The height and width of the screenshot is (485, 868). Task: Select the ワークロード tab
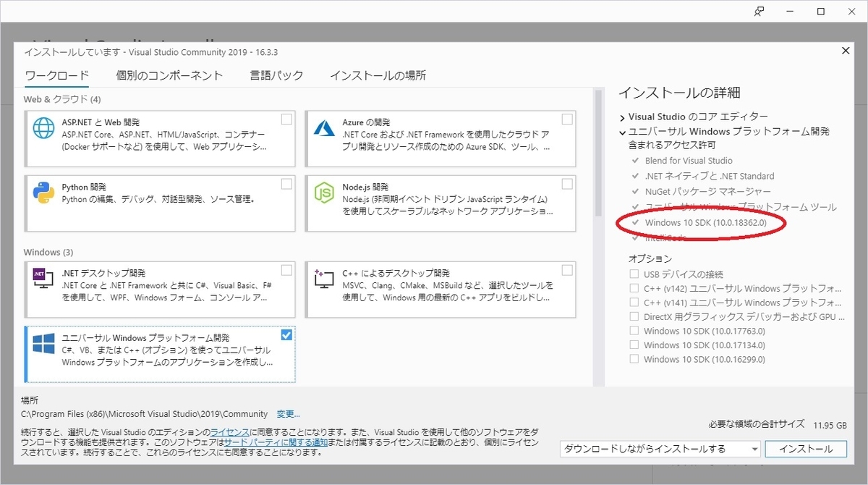[56, 75]
